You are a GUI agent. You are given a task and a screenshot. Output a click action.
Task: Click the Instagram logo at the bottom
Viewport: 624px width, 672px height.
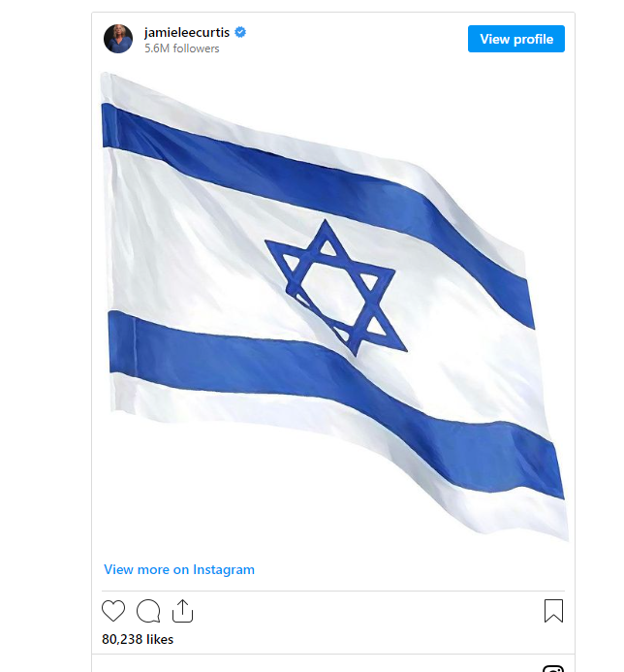pyautogui.click(x=553, y=668)
